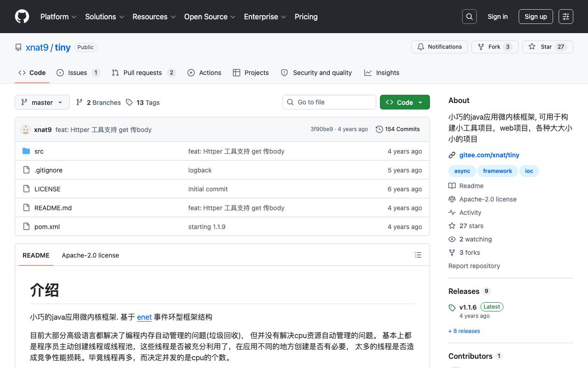Switch to the Issues tab
Screen dimensions: 588x368
pos(78,73)
